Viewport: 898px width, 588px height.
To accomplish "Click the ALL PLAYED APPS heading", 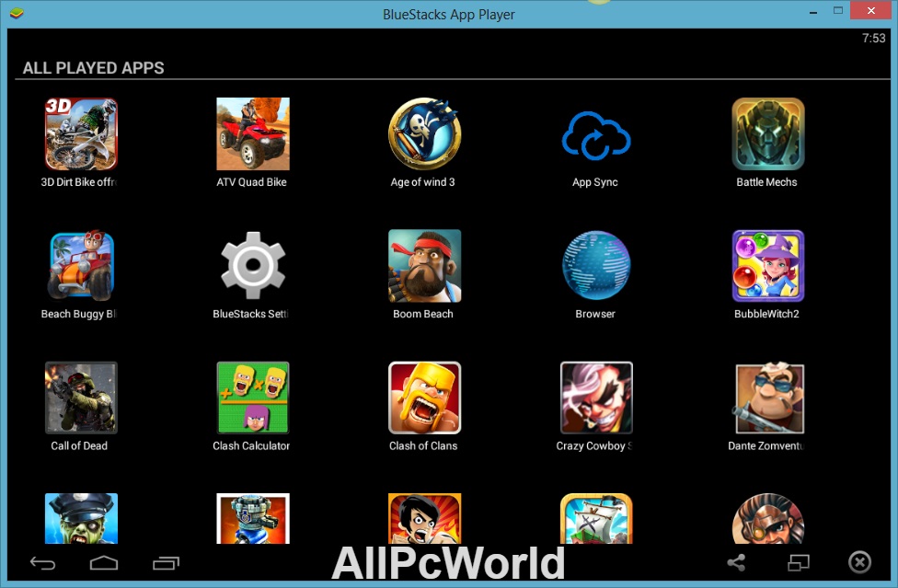I will pos(93,68).
